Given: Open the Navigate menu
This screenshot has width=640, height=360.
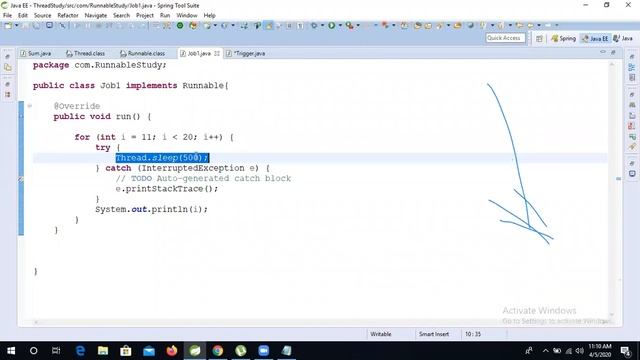Looking at the screenshot, I should [96, 16].
